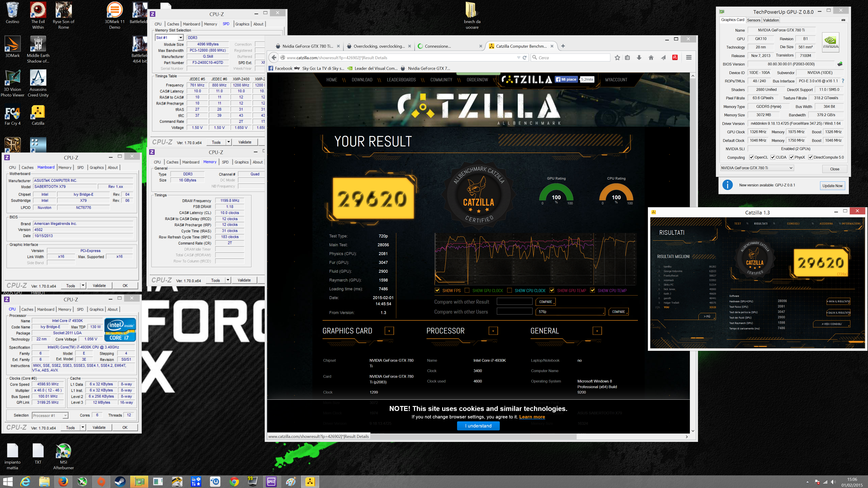Open Tools dropdown arrow in CPU-Z Mainboard window
Screen dimensions: 868x488
pyautogui.click(x=83, y=286)
